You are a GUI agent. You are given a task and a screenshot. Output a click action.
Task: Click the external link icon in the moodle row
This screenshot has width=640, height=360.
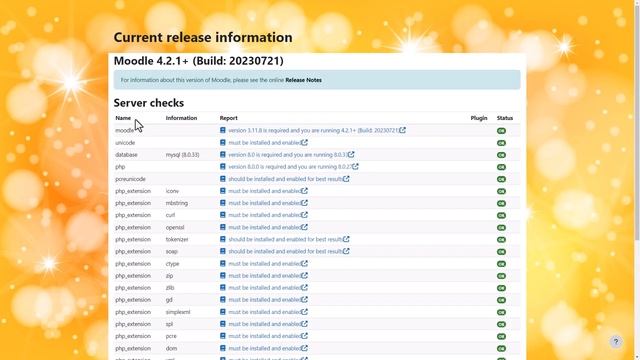click(x=402, y=130)
